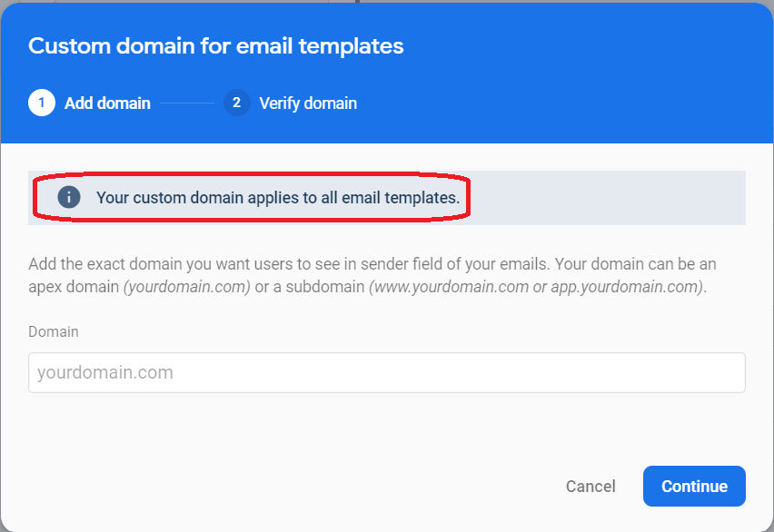
Task: Click the line connecting the two steps
Action: tap(187, 103)
